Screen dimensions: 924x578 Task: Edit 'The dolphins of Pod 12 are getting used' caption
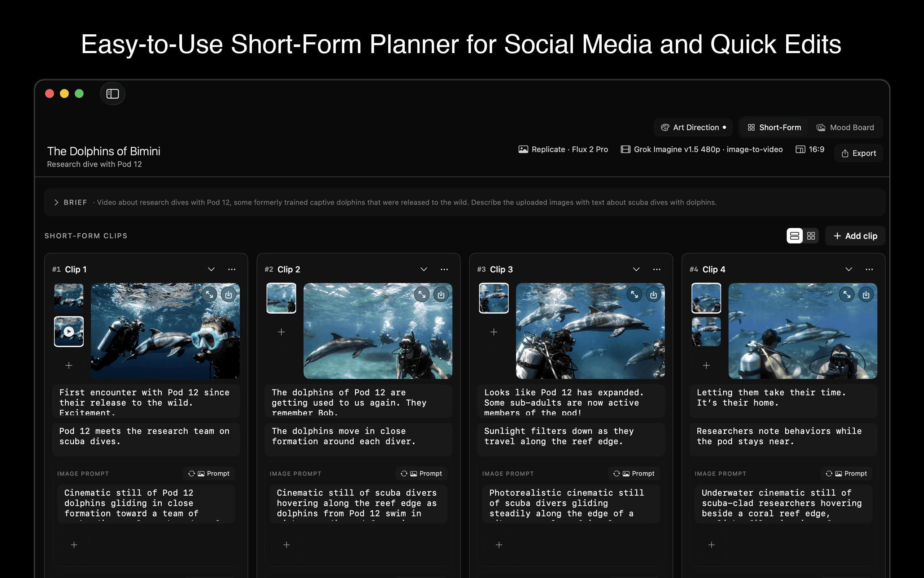click(x=358, y=401)
